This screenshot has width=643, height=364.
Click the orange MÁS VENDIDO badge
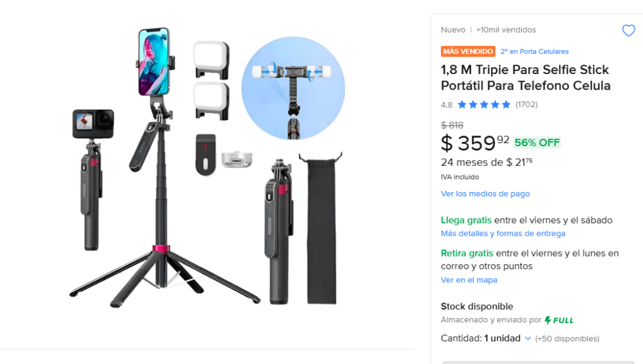(468, 51)
